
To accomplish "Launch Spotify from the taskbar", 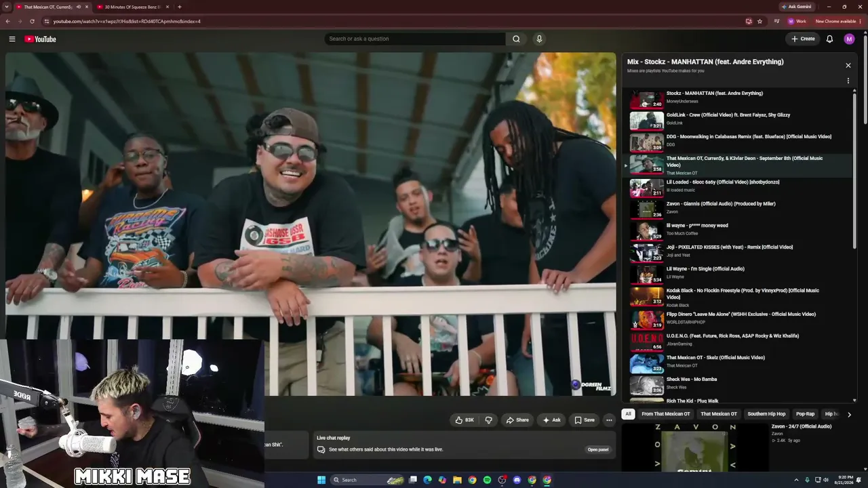I will click(487, 480).
